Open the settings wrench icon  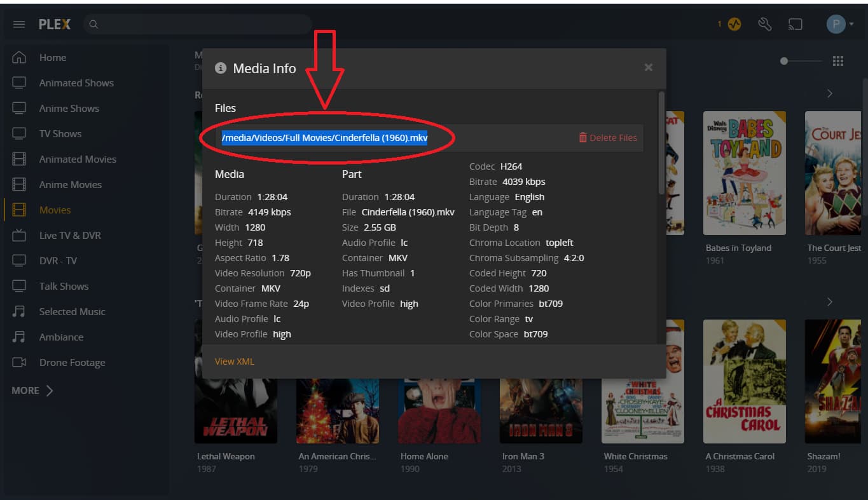point(765,24)
